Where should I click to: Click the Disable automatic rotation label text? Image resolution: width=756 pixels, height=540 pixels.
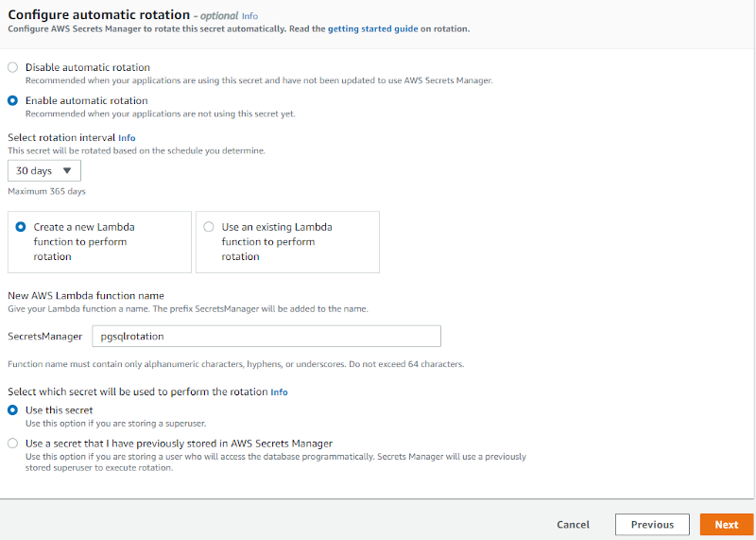pos(87,67)
